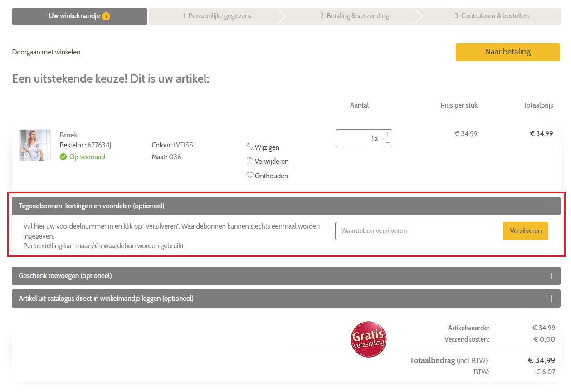The width and height of the screenshot is (571, 392).
Task: Increase quantity with the plus stepper
Action: 387,134
